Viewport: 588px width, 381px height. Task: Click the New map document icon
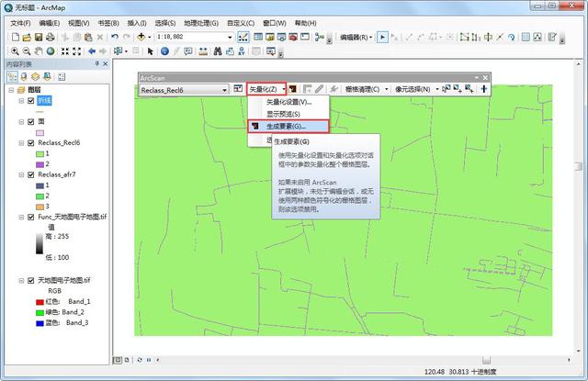pyautogui.click(x=16, y=37)
